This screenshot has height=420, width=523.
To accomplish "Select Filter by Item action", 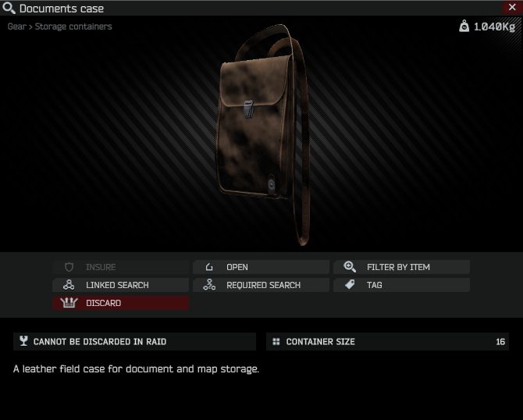I will [401, 267].
